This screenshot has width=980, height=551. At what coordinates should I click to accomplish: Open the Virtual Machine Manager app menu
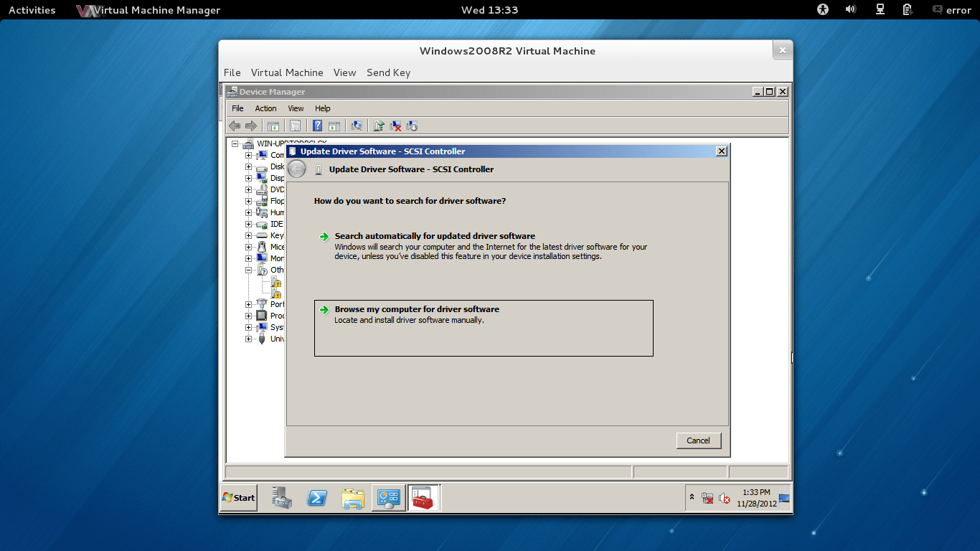pos(149,10)
